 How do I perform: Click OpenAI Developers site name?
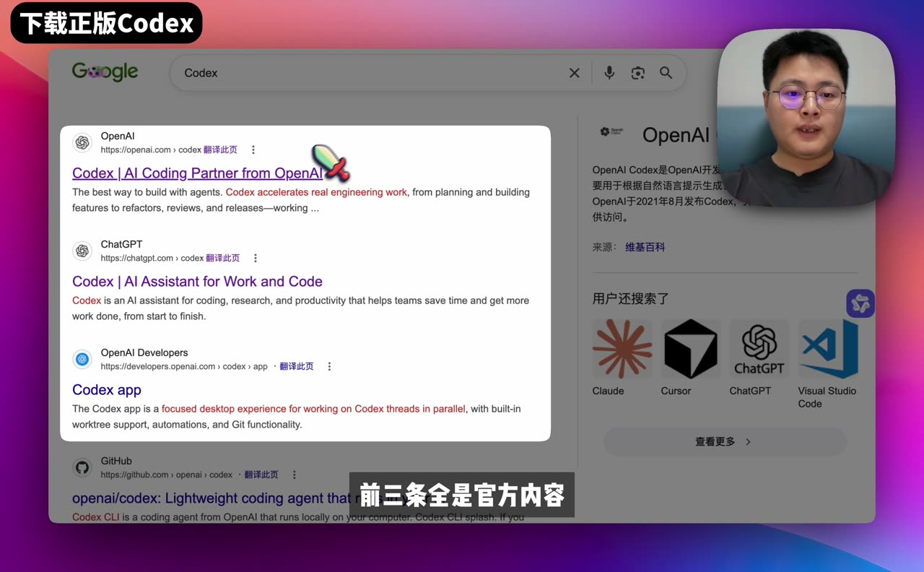point(144,353)
